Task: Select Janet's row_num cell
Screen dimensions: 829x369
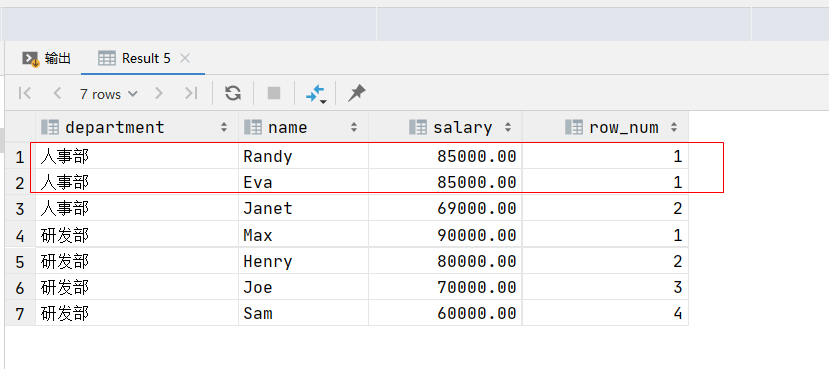Action: pyautogui.click(x=605, y=208)
